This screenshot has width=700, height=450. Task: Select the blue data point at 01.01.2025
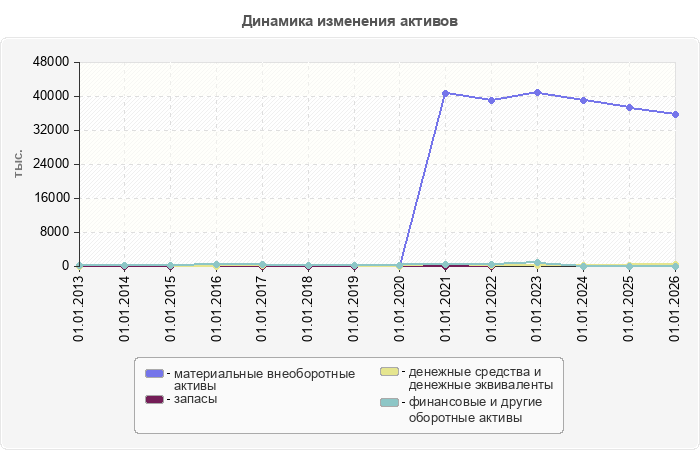coord(629,108)
